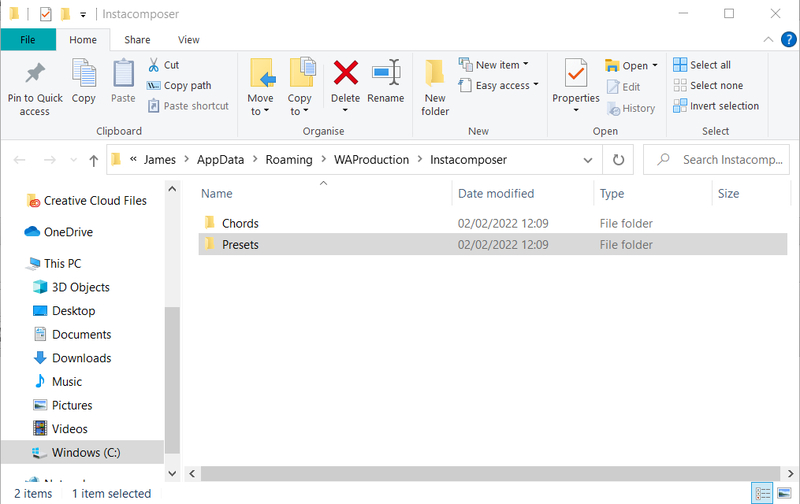Expand hidden path with double chevron

coord(133,159)
